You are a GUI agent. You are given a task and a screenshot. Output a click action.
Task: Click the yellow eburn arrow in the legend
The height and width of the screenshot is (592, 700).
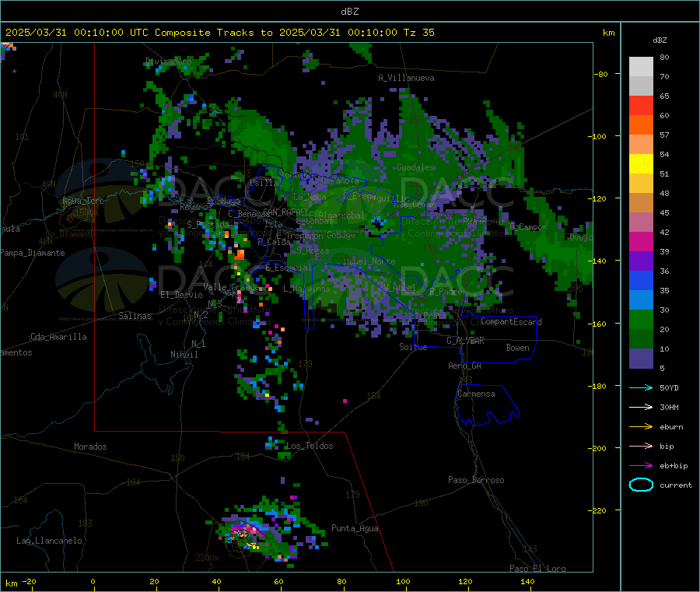tap(641, 427)
